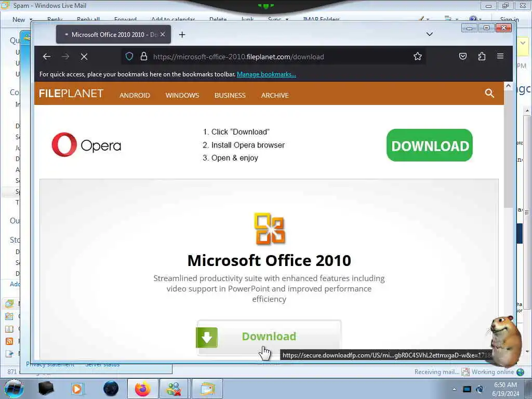View site security padlock information
Viewport: 532px width, 399px height.
(x=144, y=56)
